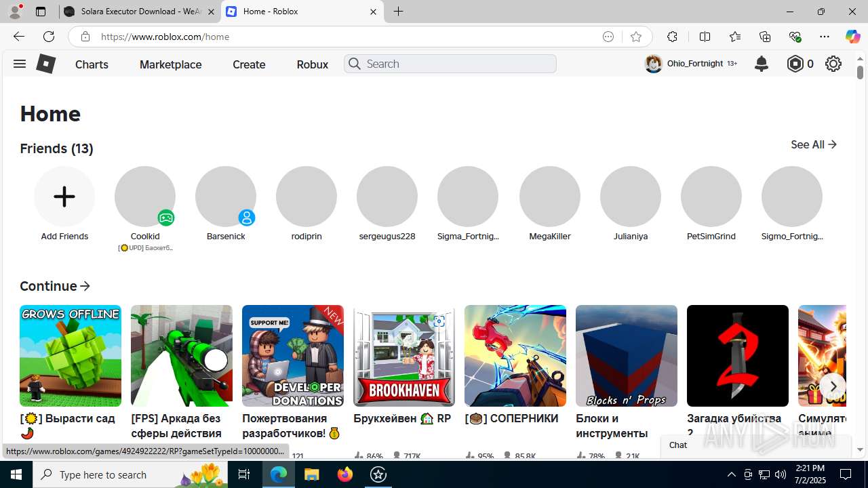Close the Home - Roblox tab

tap(373, 12)
